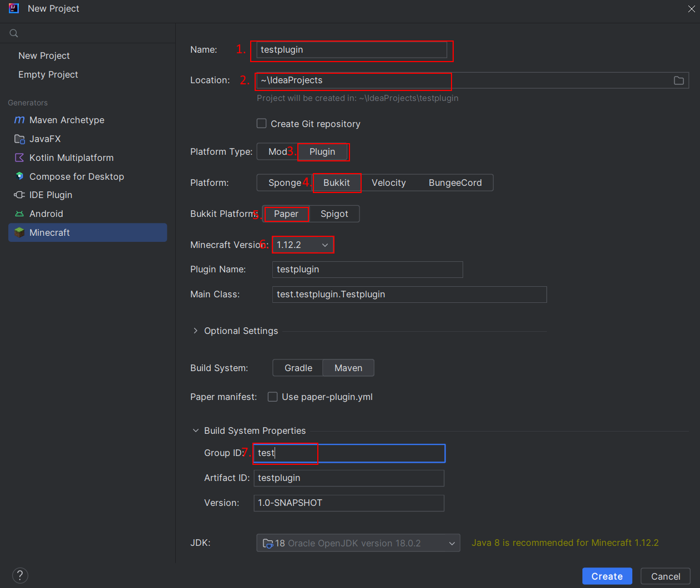
Task: Click the Compose for Desktop icon
Action: pos(19,176)
